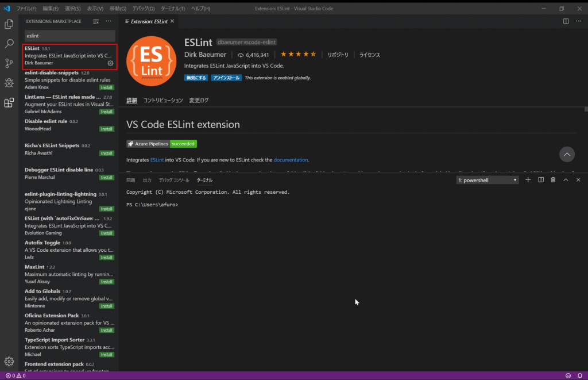This screenshot has height=380, width=588.
Task: Open the 選択(S) menu
Action: coord(73,8)
